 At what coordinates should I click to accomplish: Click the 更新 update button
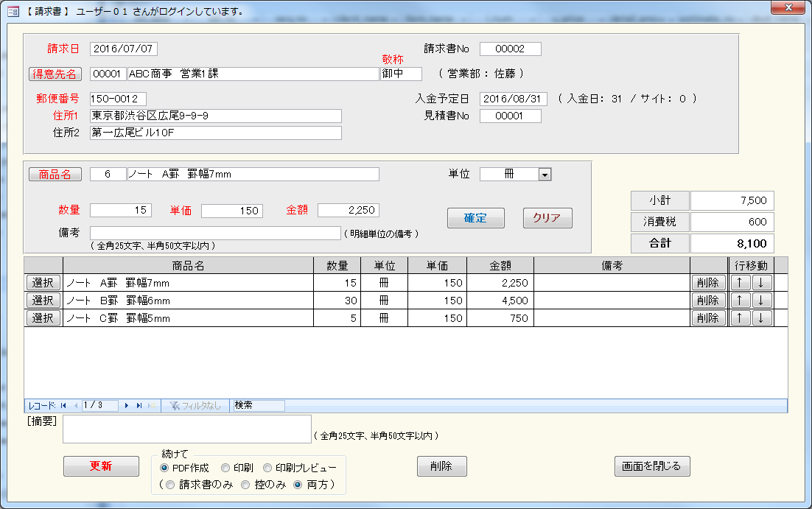click(101, 466)
